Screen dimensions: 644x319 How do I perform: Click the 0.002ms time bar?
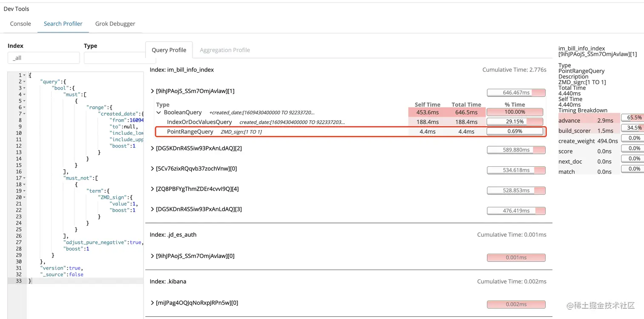[x=516, y=304]
